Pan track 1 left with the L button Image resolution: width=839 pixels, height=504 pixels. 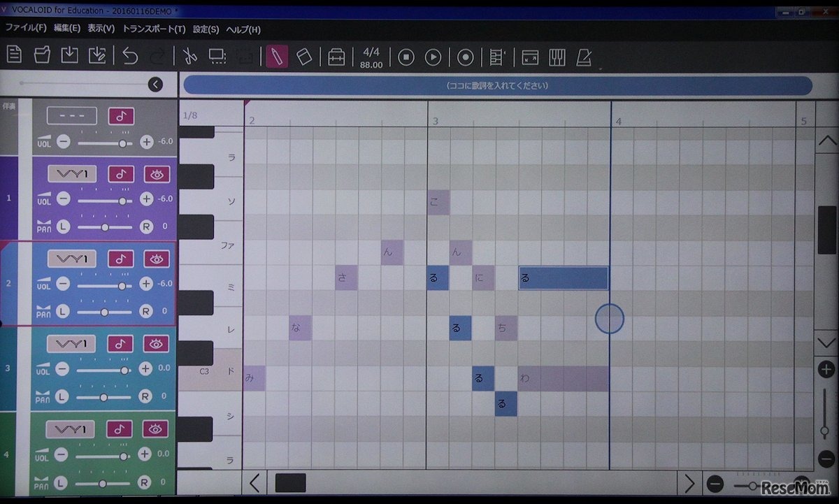64,226
